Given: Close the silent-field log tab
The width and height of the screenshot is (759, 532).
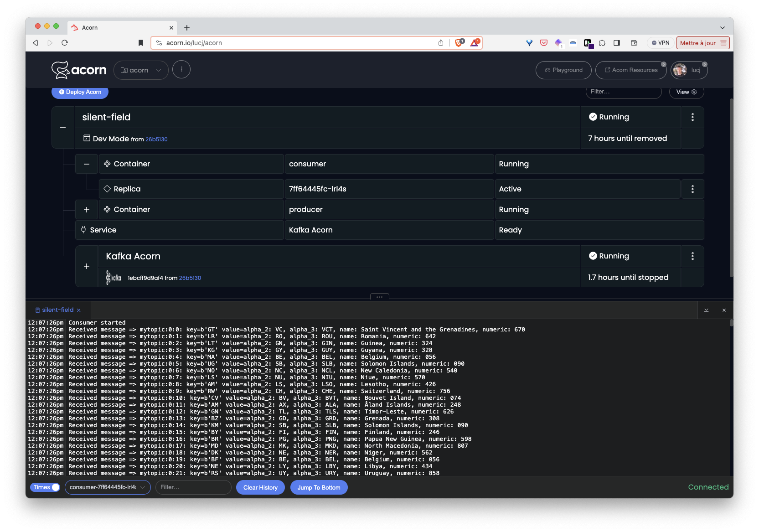Looking at the screenshot, I should point(79,310).
